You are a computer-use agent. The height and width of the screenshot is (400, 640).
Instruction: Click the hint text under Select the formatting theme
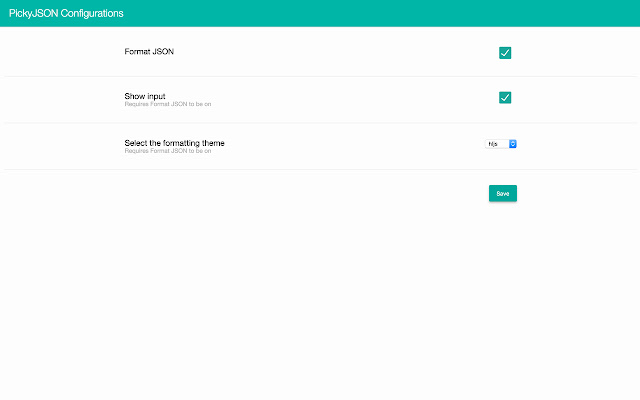[168, 151]
